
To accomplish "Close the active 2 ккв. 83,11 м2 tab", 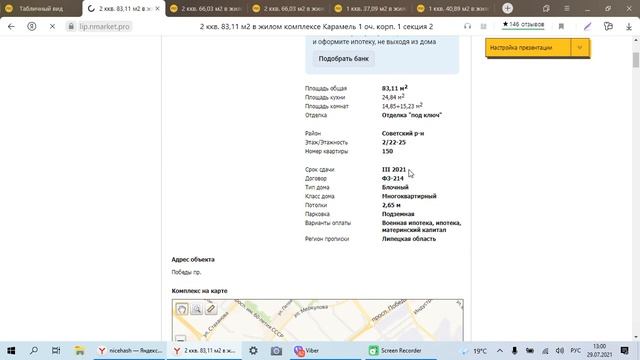I will tap(158, 9).
